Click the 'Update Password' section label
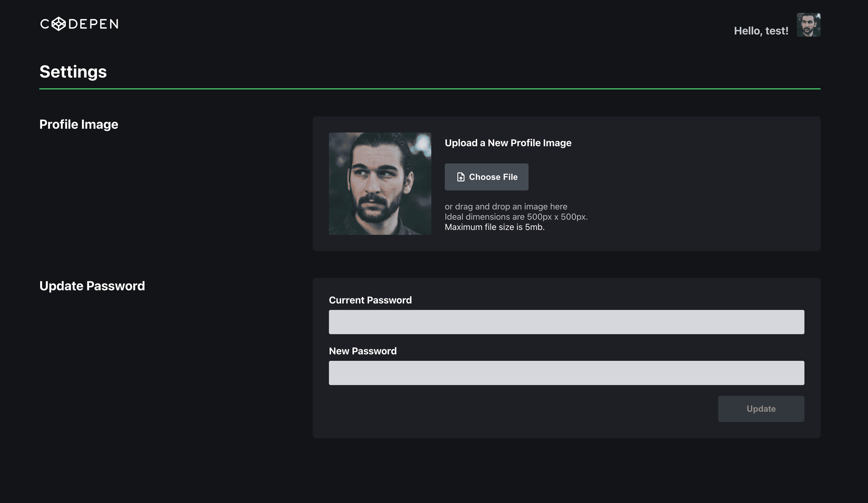 tap(92, 285)
